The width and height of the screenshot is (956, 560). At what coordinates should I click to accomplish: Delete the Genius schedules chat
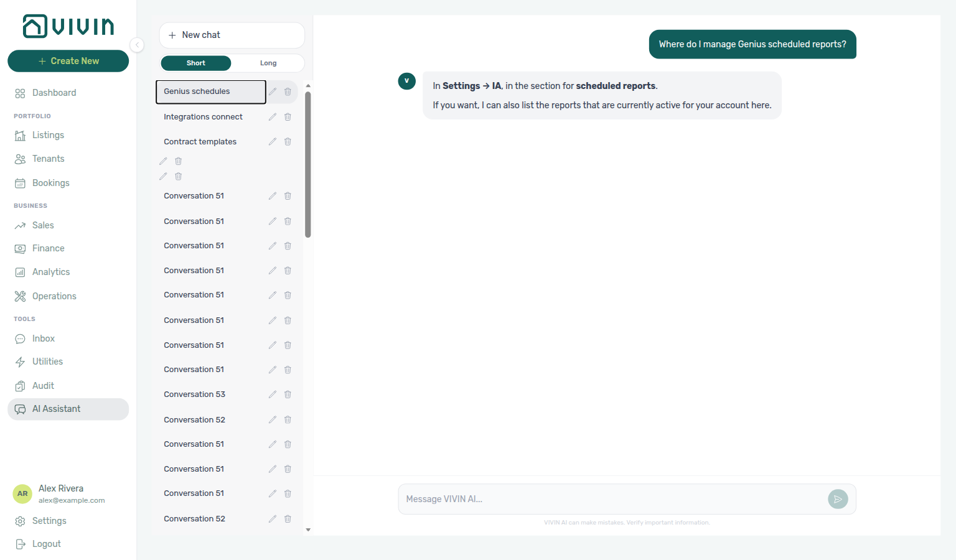click(288, 91)
